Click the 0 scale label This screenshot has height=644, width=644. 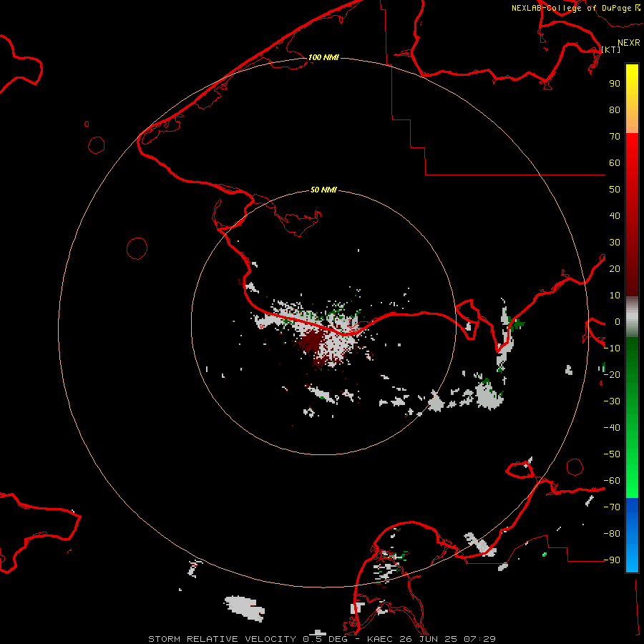point(618,321)
